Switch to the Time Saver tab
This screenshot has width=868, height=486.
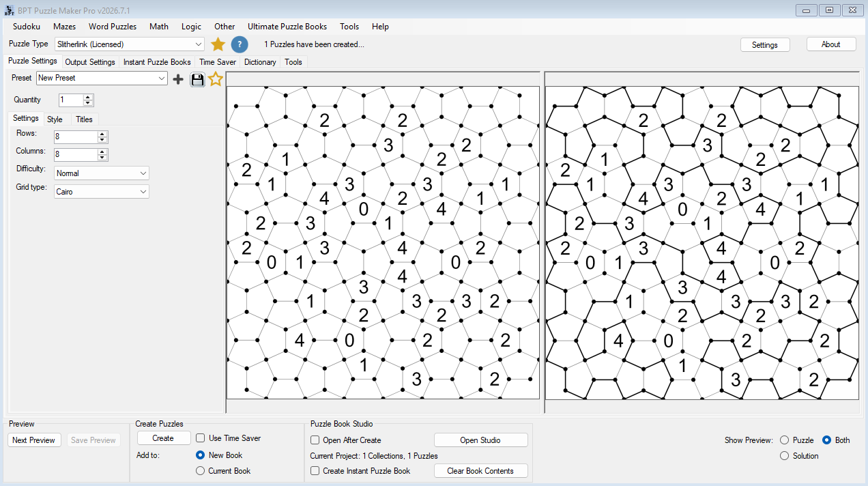point(218,62)
